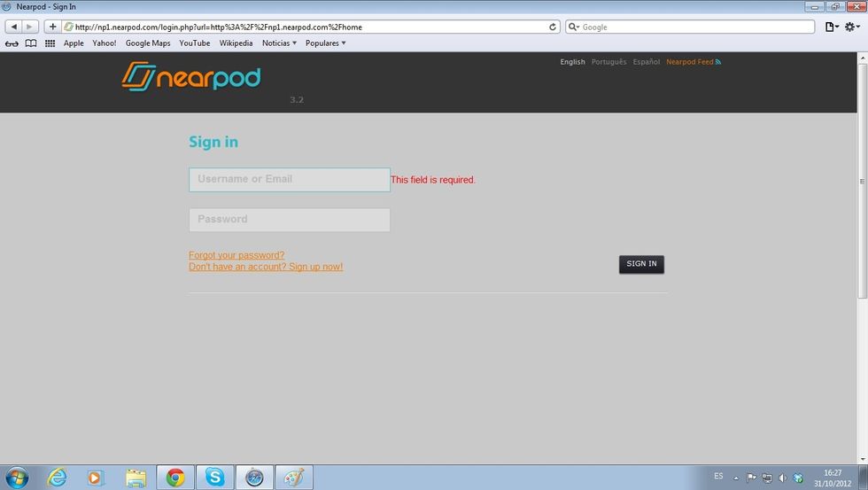Switch to Safari in taskbar
The height and width of the screenshot is (490, 868).
click(255, 478)
